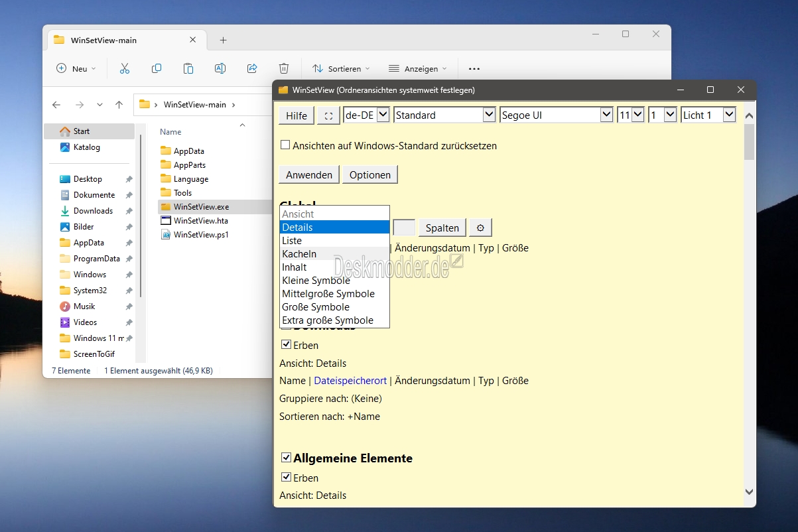Open Desktop in the Explorer sidebar
The width and height of the screenshot is (798, 532).
click(x=89, y=179)
